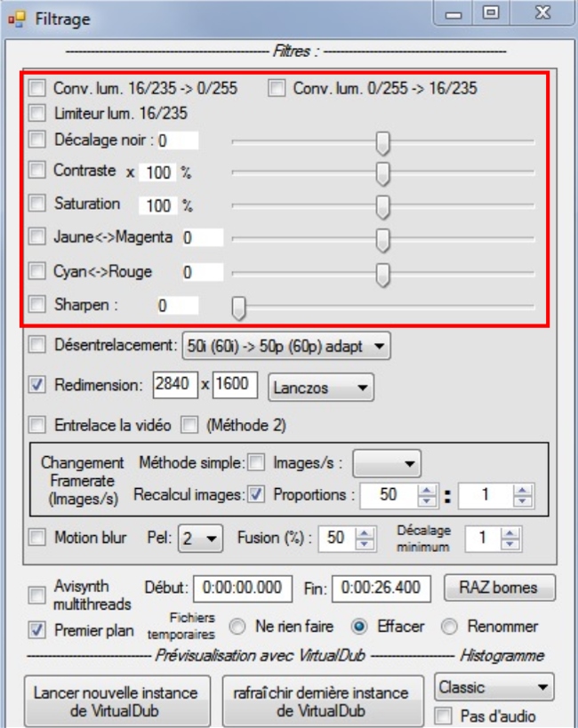Increase the Fusion (%) value
This screenshot has width=578, height=728.
365,532
